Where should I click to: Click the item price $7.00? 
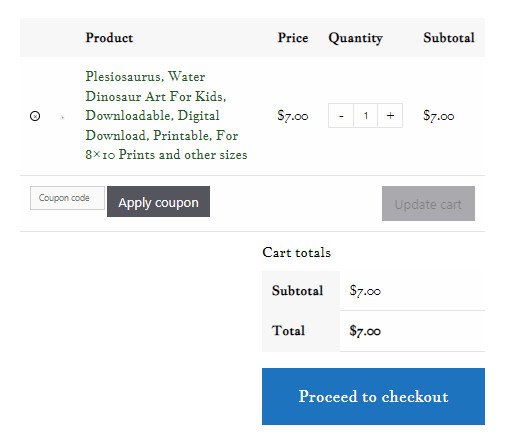pyautogui.click(x=293, y=116)
